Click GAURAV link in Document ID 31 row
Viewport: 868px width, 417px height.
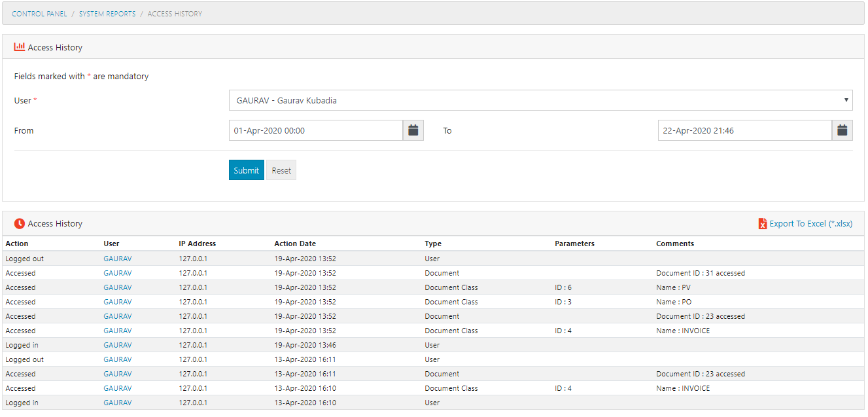118,273
